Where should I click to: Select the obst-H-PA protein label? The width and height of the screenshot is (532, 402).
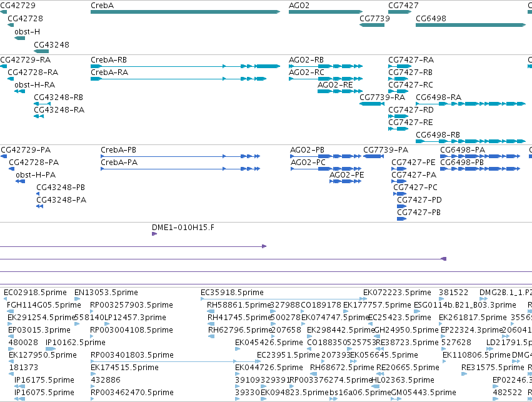click(36, 175)
